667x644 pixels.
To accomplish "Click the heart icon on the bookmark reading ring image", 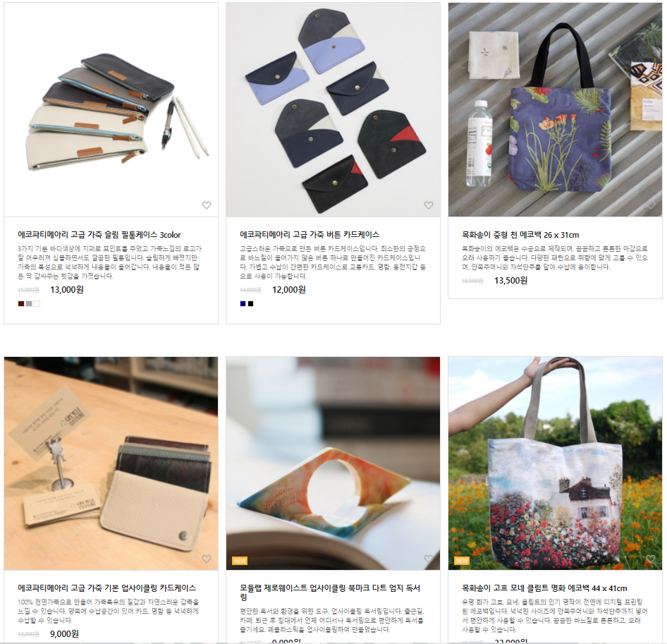I will (x=429, y=559).
